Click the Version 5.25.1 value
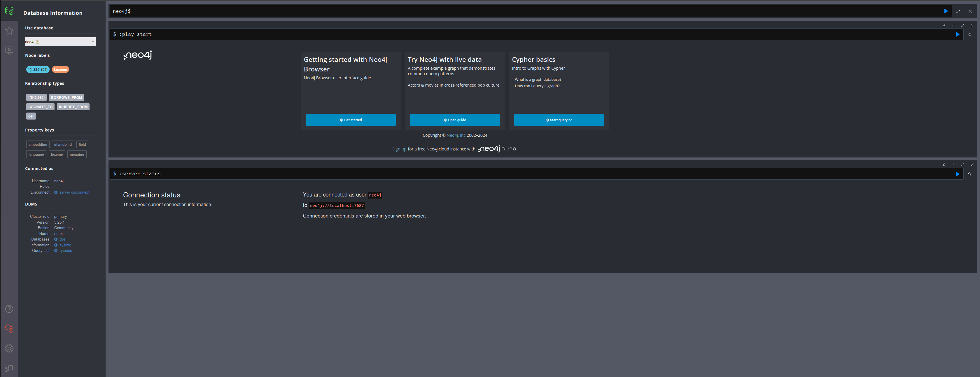The width and height of the screenshot is (980, 377). pos(59,222)
